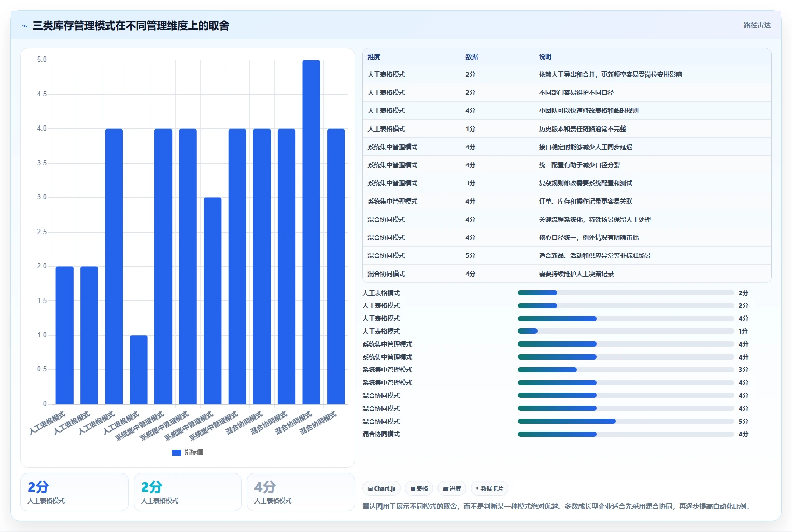Image resolution: width=792 pixels, height=532 pixels.
Task: Click the 3分 value label in the progress list
Action: coord(743,370)
